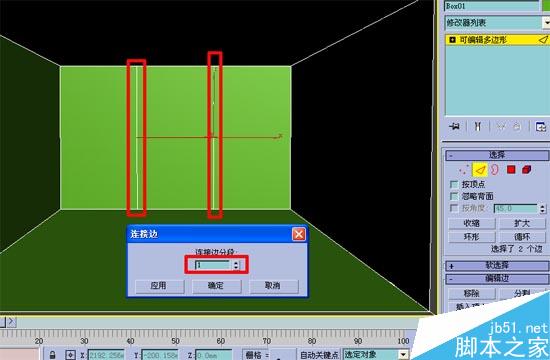Open the 修改器列表 dropdown
The width and height of the screenshot is (550, 360).
pos(546,23)
